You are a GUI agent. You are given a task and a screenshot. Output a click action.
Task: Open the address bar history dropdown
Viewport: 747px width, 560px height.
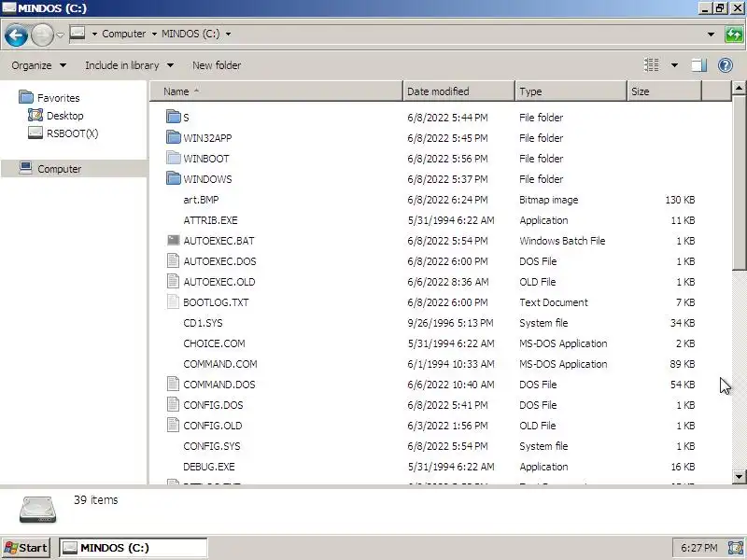point(711,35)
